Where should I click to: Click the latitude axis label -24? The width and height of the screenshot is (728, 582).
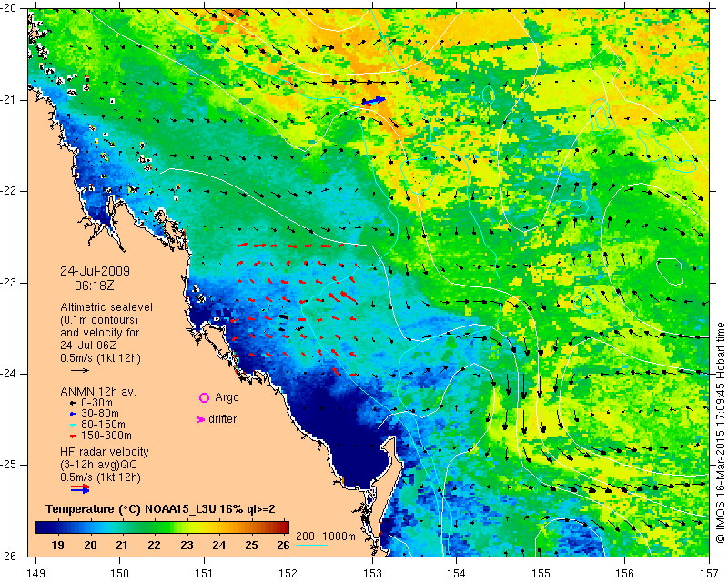pyautogui.click(x=10, y=374)
